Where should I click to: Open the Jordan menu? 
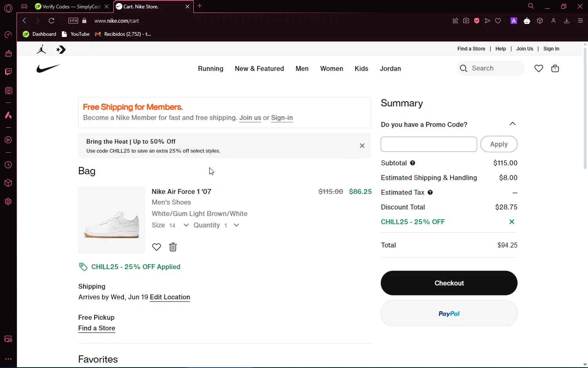(390, 69)
